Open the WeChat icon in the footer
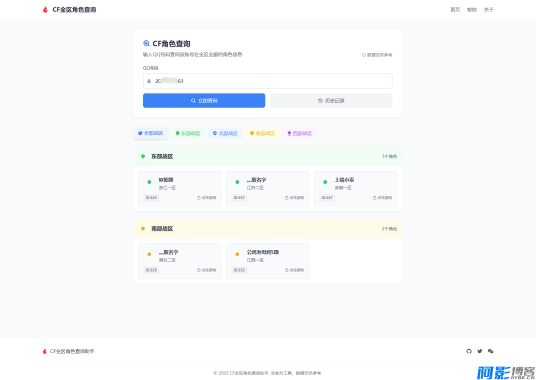The width and height of the screenshot is (536, 380). (x=491, y=351)
